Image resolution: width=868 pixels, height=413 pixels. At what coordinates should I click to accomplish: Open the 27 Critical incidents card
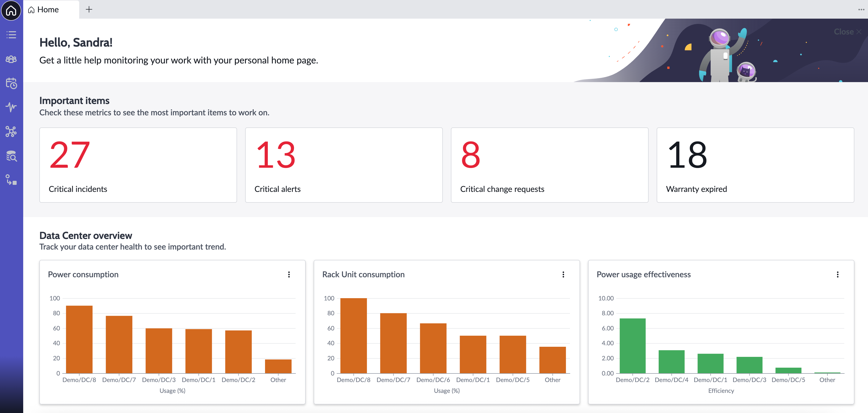pyautogui.click(x=138, y=165)
